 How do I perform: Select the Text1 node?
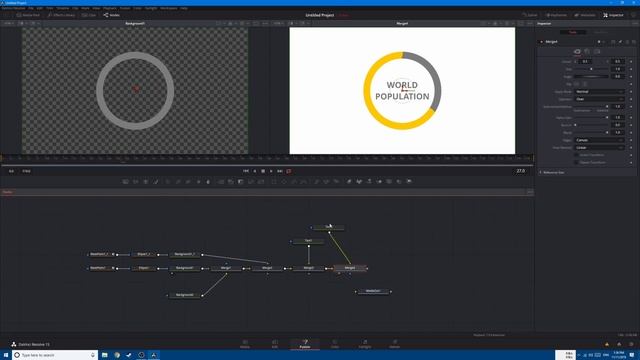point(308,241)
